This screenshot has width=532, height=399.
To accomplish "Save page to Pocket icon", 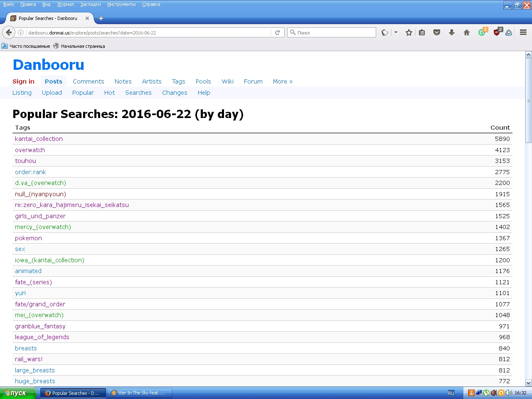I will 437,32.
